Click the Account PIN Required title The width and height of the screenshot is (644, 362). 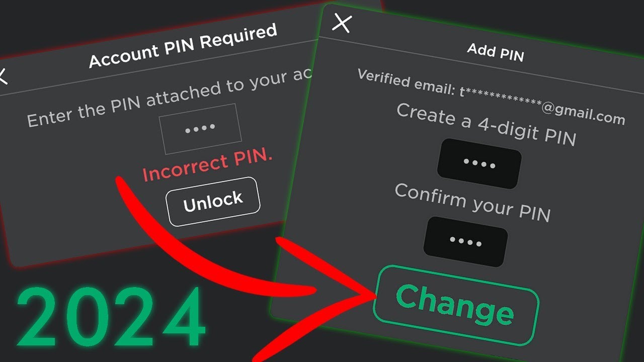coord(183,46)
